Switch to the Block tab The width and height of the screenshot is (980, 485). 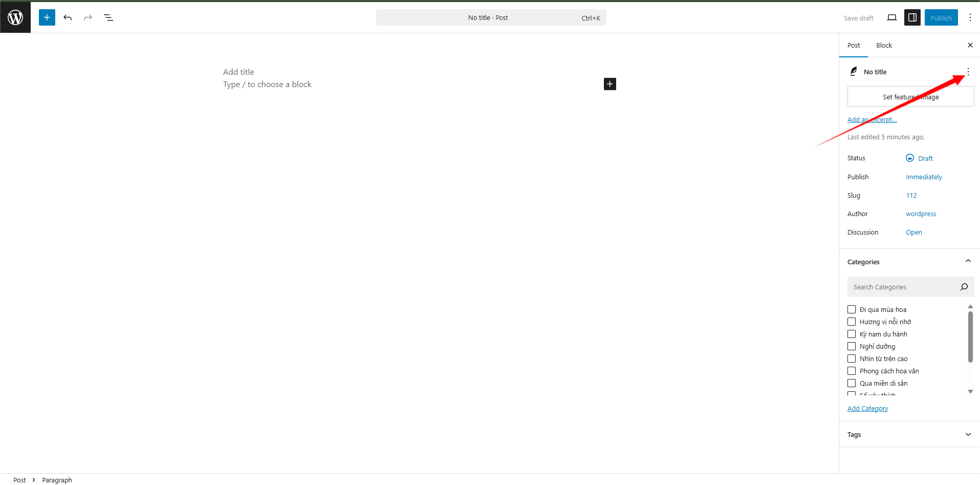[884, 46]
